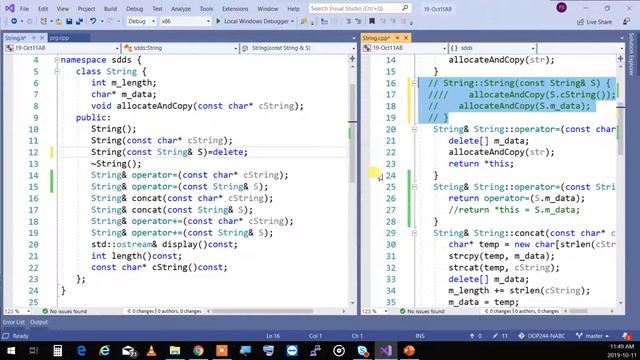Image resolution: width=640 pixels, height=360 pixels.
Task: Open the Debug configuration dropdown
Action: point(141,21)
